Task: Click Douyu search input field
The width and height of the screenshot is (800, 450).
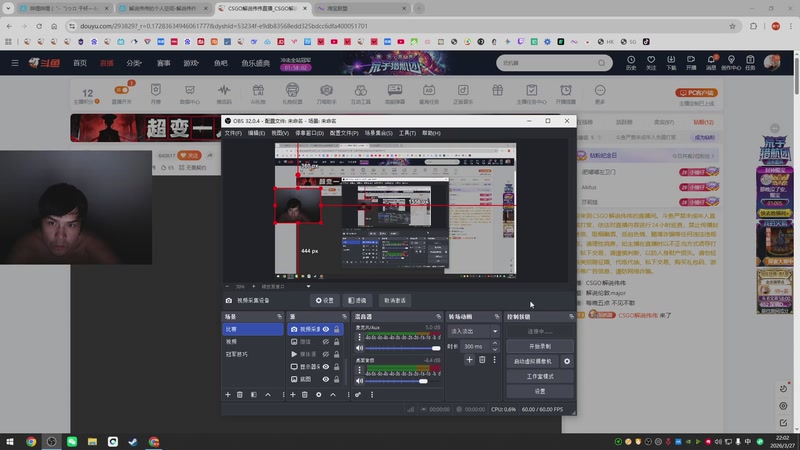Action: point(548,63)
